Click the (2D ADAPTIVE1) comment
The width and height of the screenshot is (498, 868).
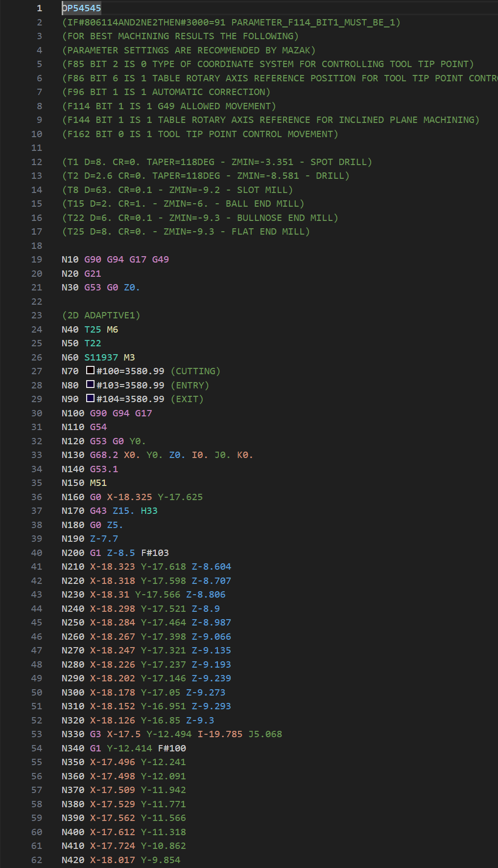(101, 315)
